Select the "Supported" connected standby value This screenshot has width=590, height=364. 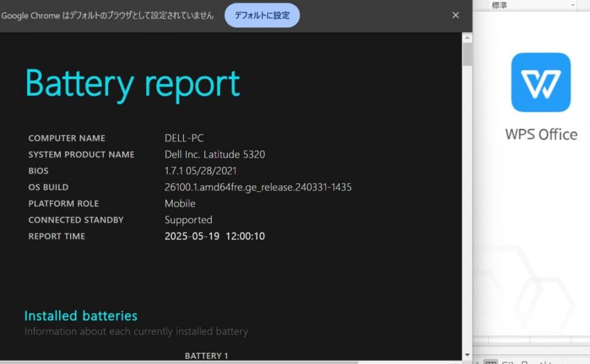(189, 220)
